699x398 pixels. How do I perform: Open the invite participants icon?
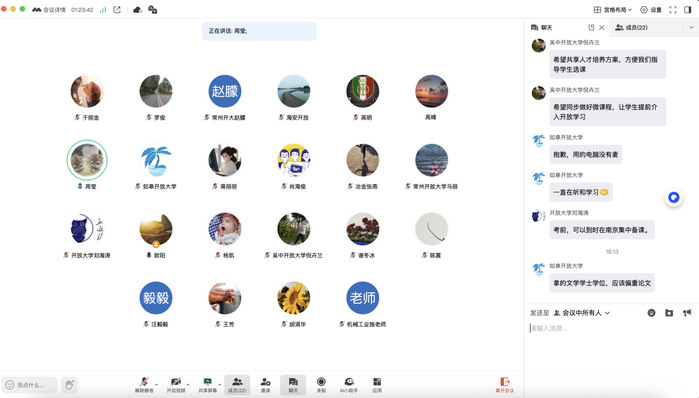265,384
